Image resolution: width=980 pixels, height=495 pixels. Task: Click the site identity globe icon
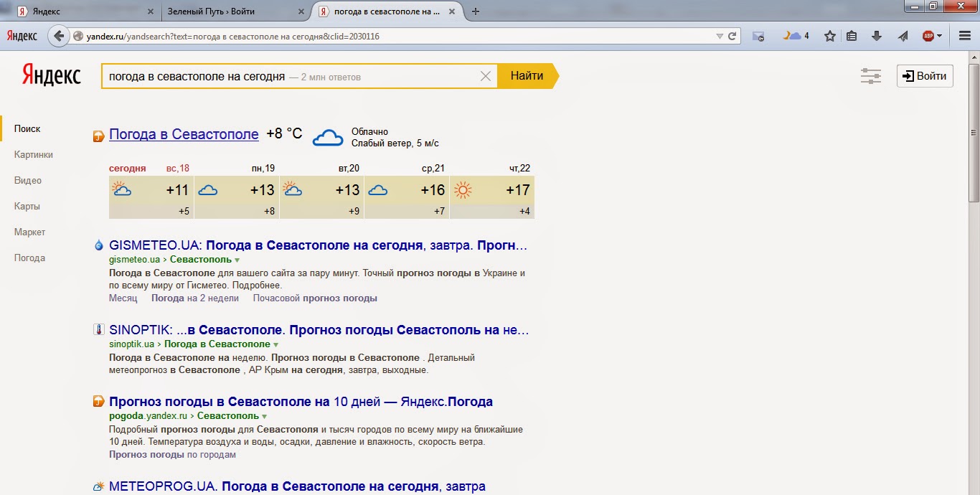pos(78,36)
